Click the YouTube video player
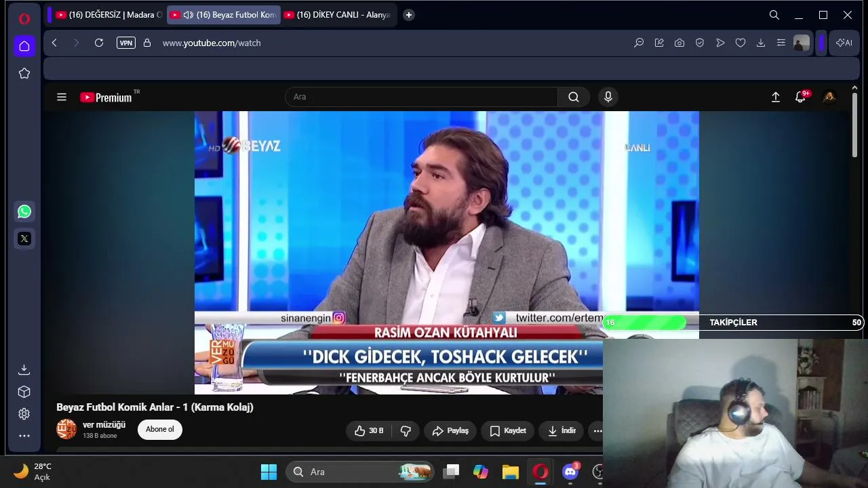Image resolution: width=868 pixels, height=488 pixels. tap(446, 252)
